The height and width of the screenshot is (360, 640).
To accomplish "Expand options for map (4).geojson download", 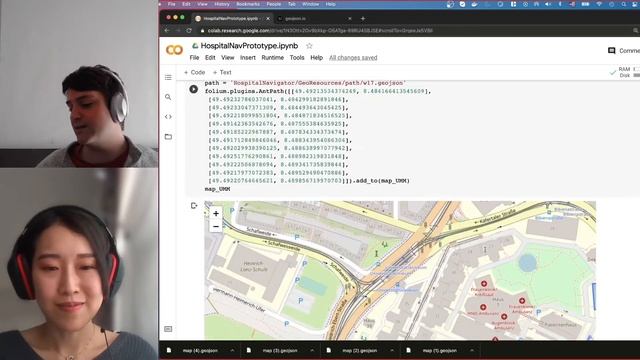I will point(232,350).
